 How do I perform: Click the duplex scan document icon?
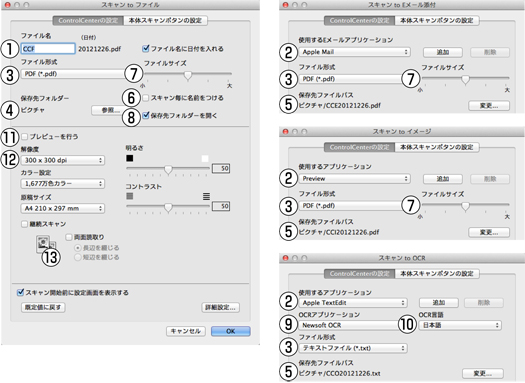(45, 244)
